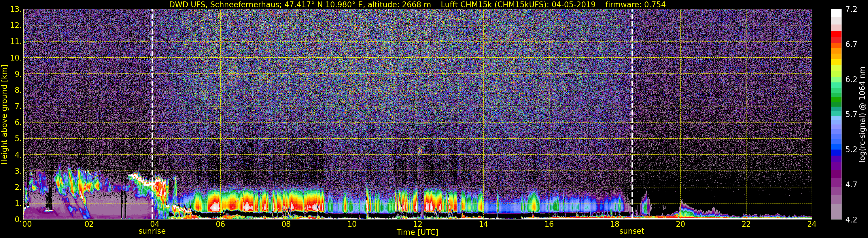
Task: Click the 'Height above ground [km]' axis title
Action: [x=4, y=114]
